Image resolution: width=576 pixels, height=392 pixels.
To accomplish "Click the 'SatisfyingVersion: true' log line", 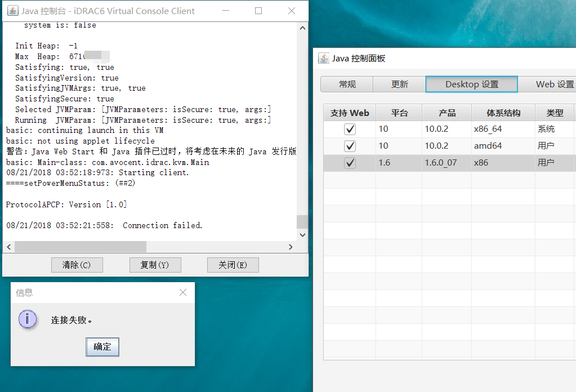I will point(67,78).
